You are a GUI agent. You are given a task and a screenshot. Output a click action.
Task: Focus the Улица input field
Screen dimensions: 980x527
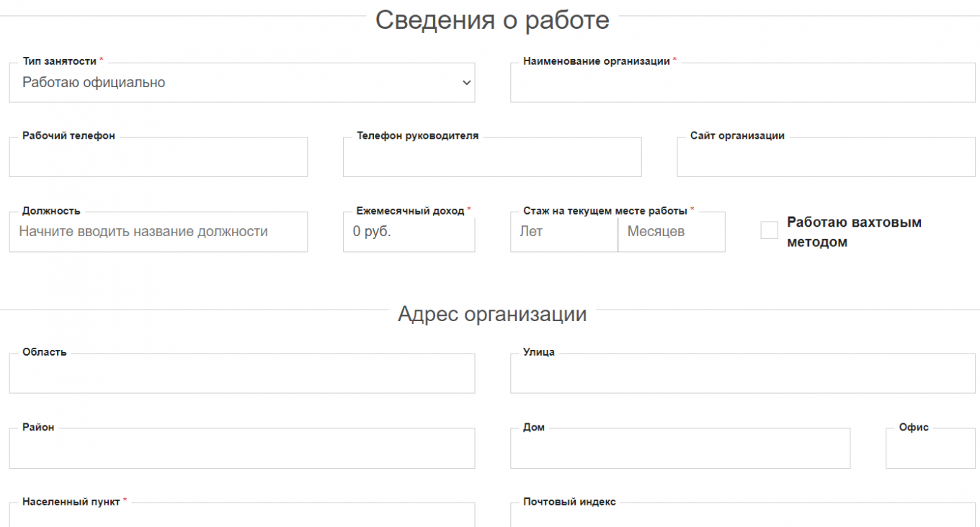(742, 374)
